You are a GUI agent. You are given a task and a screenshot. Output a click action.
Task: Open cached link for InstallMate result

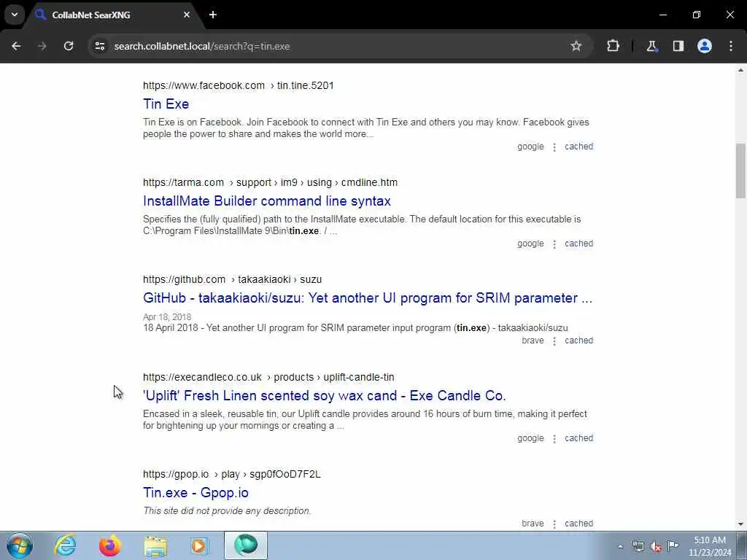578,244
